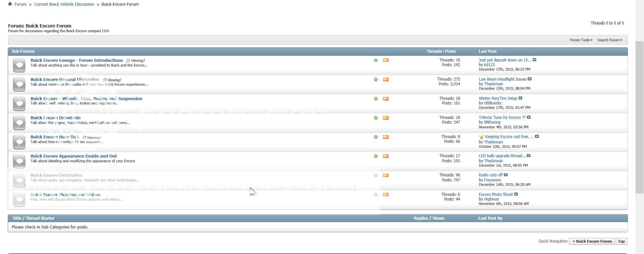Open RSS feed icon for Electronics row
Viewport: 644px width, 254px height.
tap(386, 175)
